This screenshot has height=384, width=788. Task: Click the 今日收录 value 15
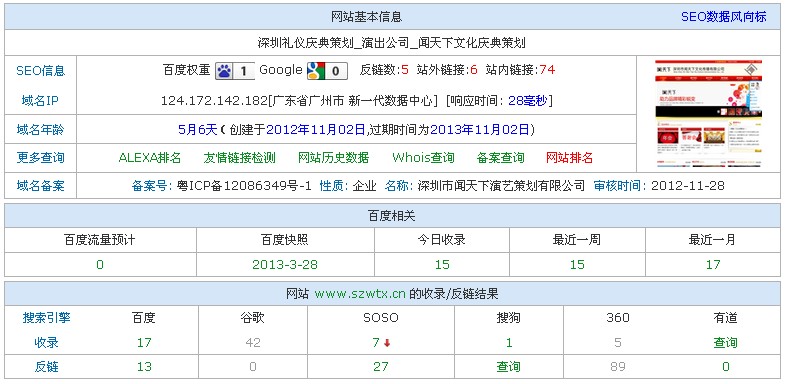(x=442, y=265)
